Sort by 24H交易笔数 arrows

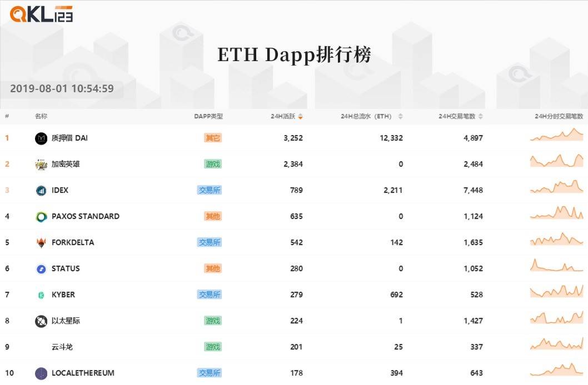click(x=481, y=117)
